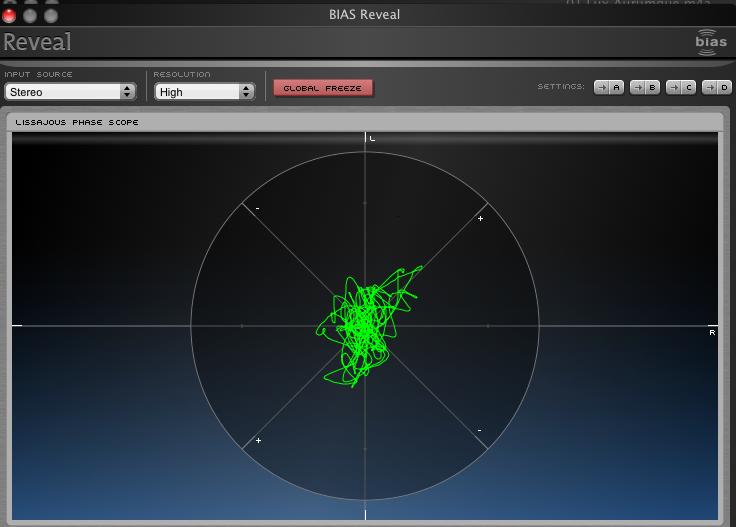Store current settings to slot A with arrow
The height and width of the screenshot is (527, 736).
click(x=602, y=88)
